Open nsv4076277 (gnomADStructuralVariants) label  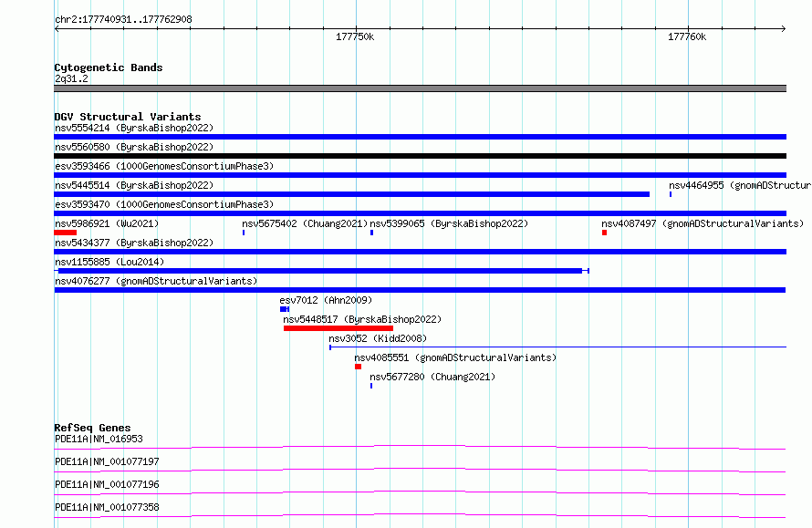pyautogui.click(x=156, y=281)
